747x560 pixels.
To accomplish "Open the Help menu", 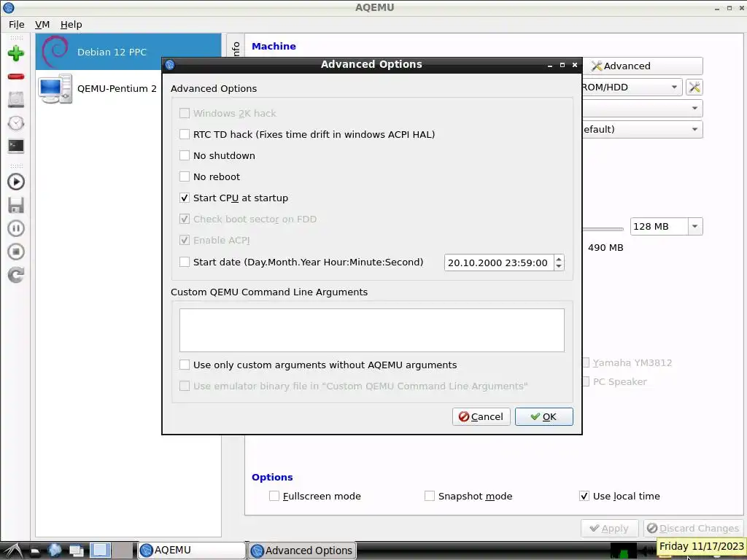I will pos(71,24).
